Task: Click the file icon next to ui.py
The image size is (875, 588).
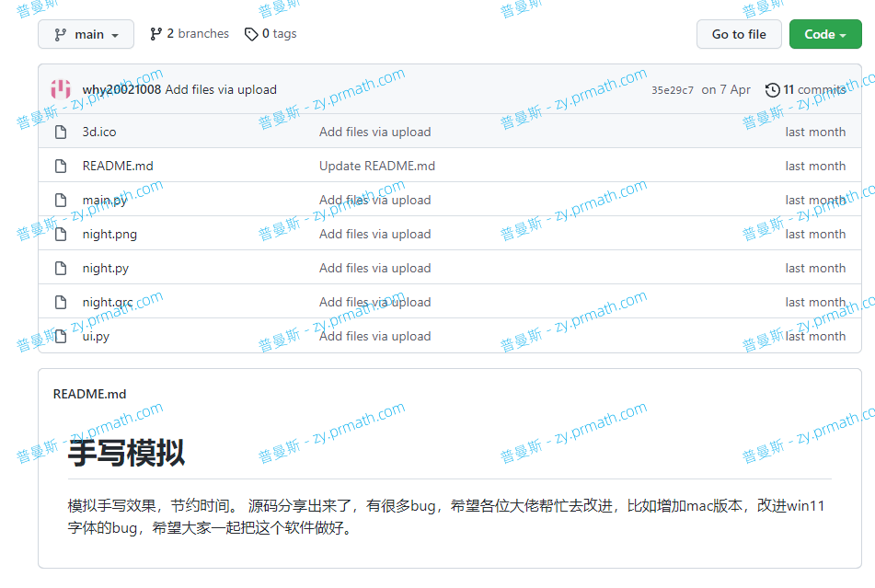Action: coord(60,336)
